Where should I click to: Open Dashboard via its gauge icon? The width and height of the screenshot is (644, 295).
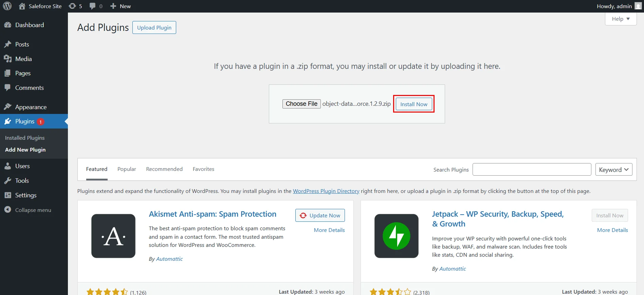(7, 25)
